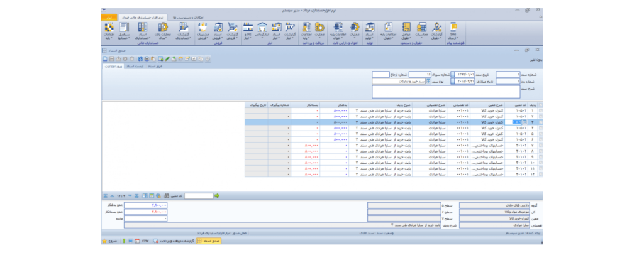Click the 1397 calendar icon in taskbar
This screenshot has height=253, width=644.
coord(138,240)
